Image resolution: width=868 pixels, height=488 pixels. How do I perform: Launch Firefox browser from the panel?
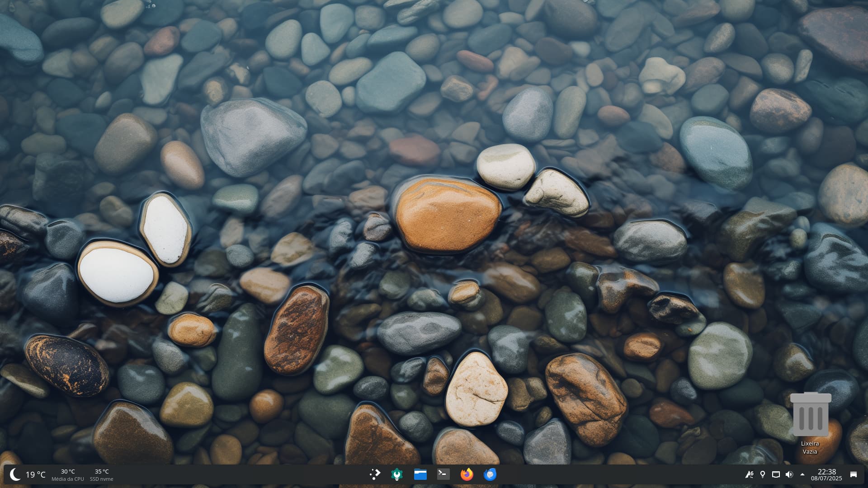(x=467, y=474)
